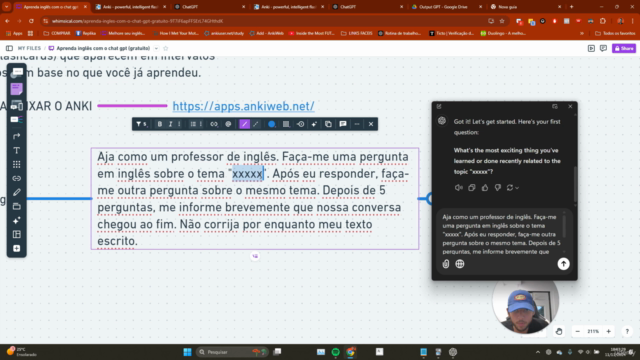Toggle italic formatting in text toolbar

point(171,124)
